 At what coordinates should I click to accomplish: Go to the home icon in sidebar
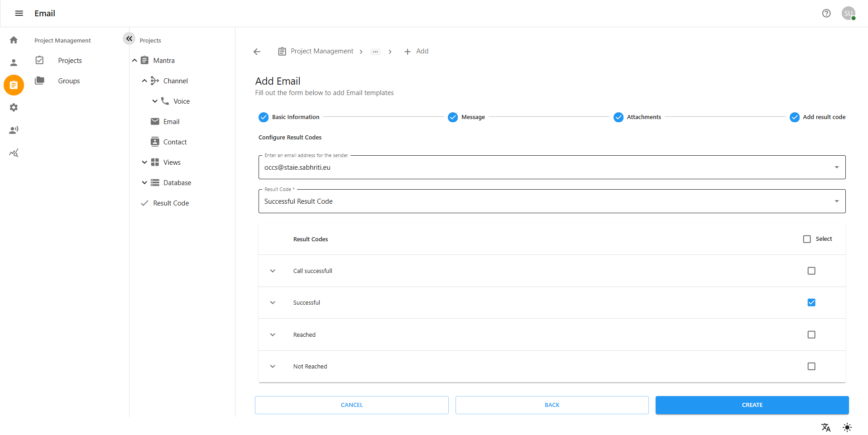click(14, 40)
